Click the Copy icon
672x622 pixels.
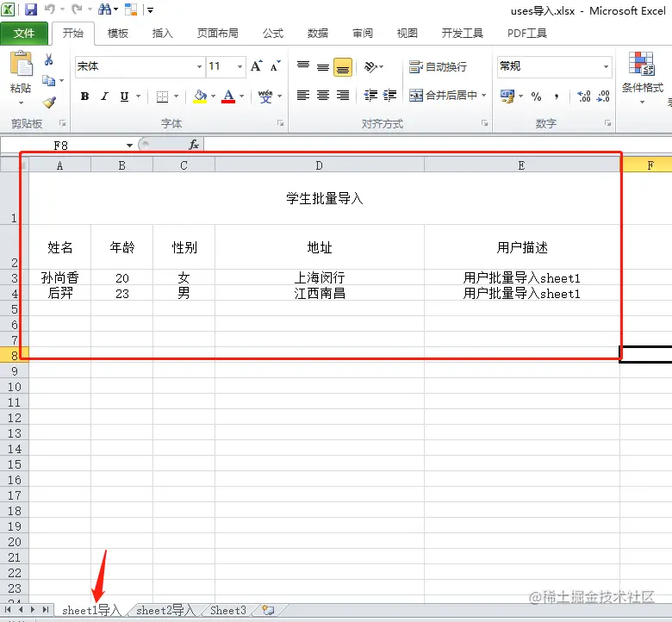tap(48, 80)
